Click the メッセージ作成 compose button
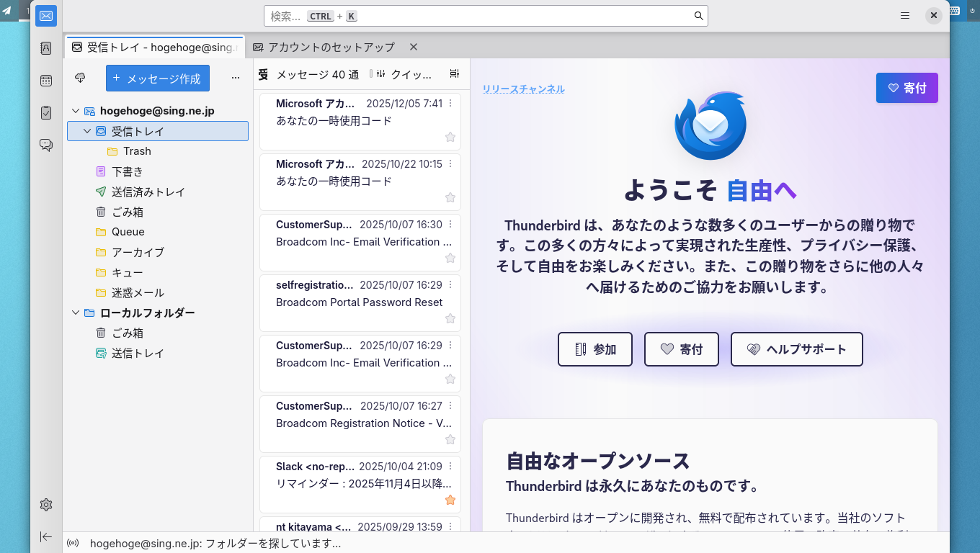This screenshot has width=980, height=553. point(158,78)
